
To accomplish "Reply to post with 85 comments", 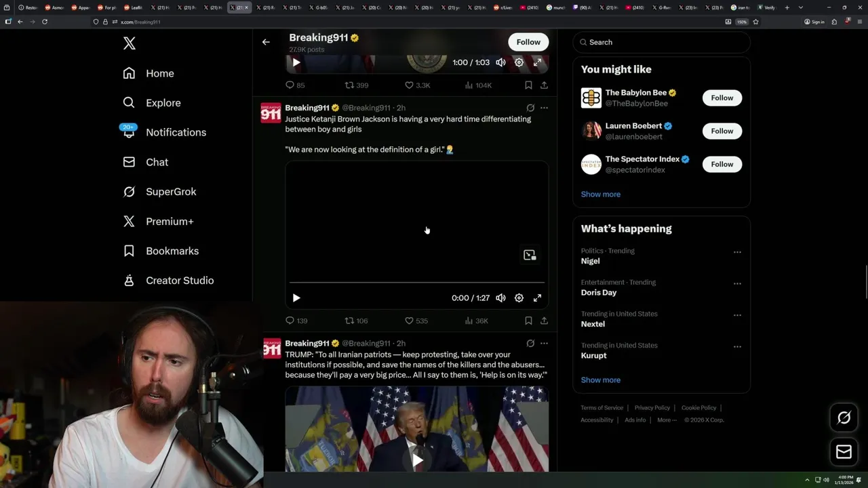I will 295,85.
